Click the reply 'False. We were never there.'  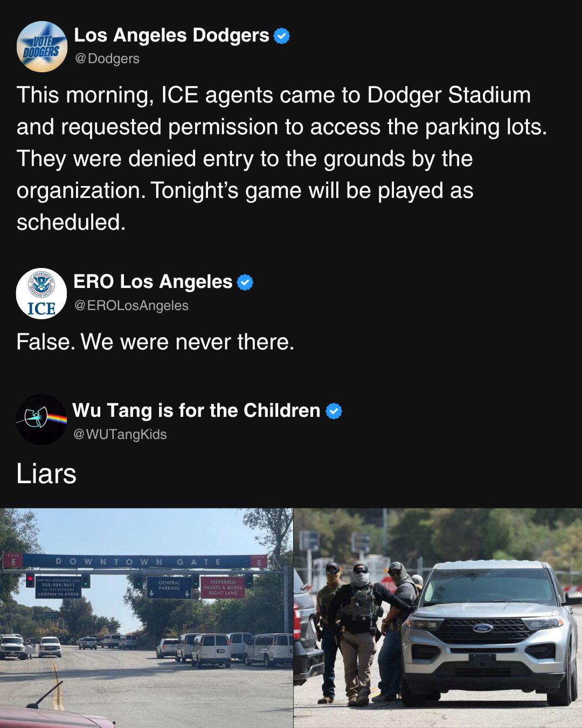point(155,342)
